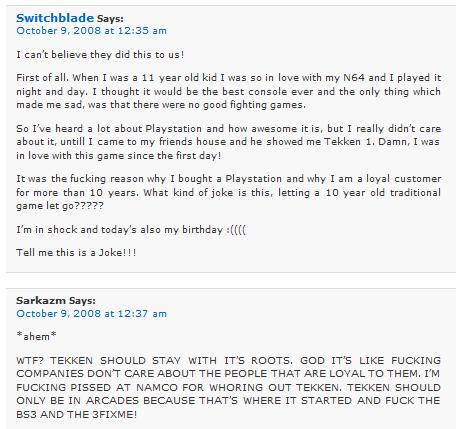Click the all-caps paragraph starting "WTF? TEKKEN"
Screen dimensions: 460x429
click(x=229, y=387)
